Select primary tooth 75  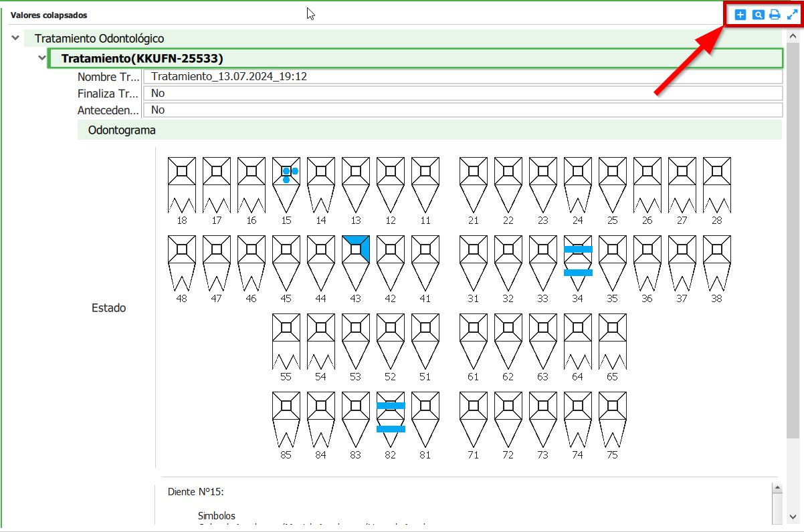613,419
